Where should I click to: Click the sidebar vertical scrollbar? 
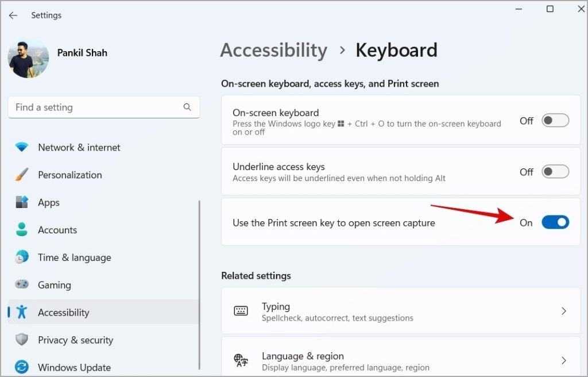(x=199, y=286)
